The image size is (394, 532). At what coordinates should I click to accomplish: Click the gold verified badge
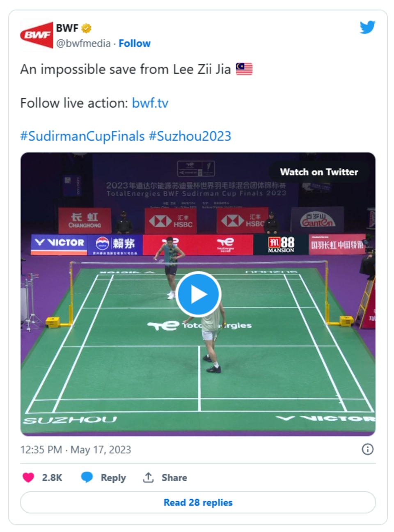[x=86, y=28]
